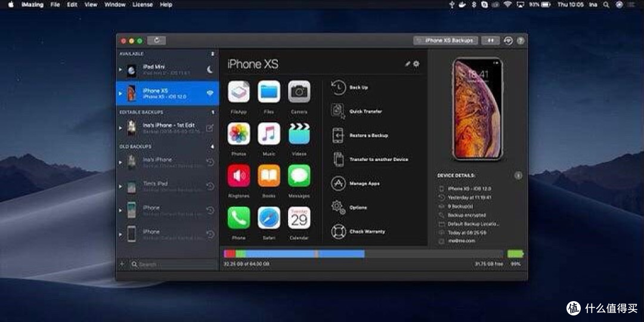Click '31.75 GB free' text

coord(489,264)
